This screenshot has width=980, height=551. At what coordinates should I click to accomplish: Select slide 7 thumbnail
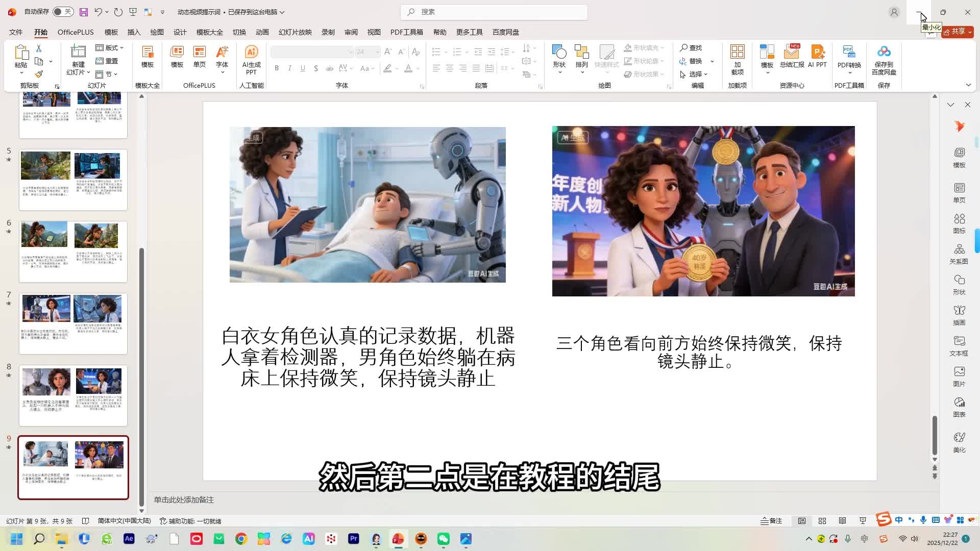[x=73, y=323]
